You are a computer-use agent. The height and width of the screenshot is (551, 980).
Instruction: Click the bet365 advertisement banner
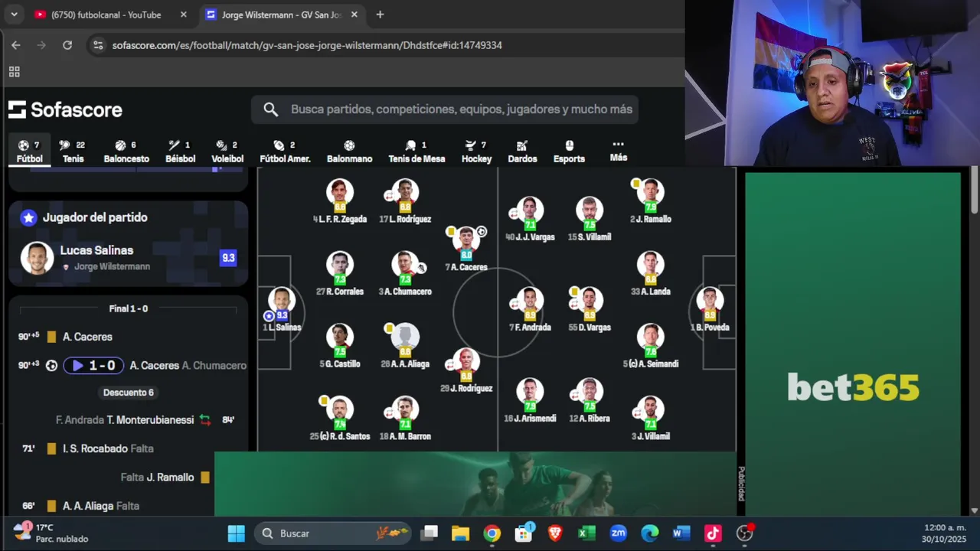click(x=853, y=344)
